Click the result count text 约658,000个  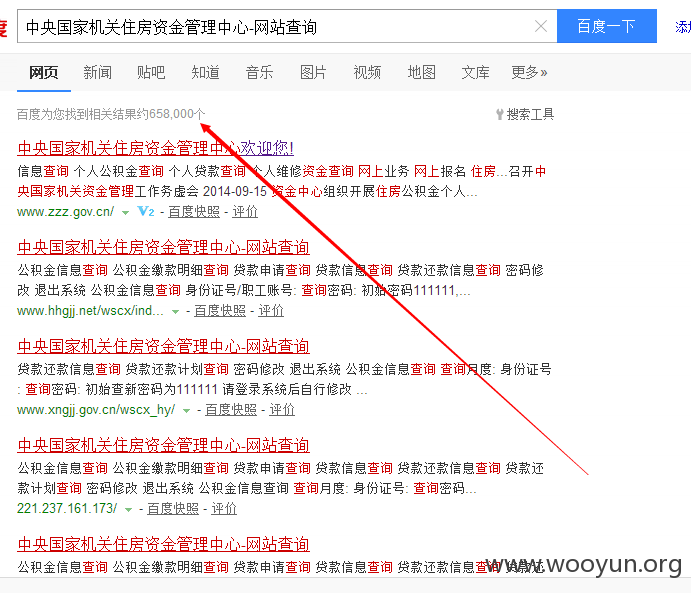coord(171,114)
